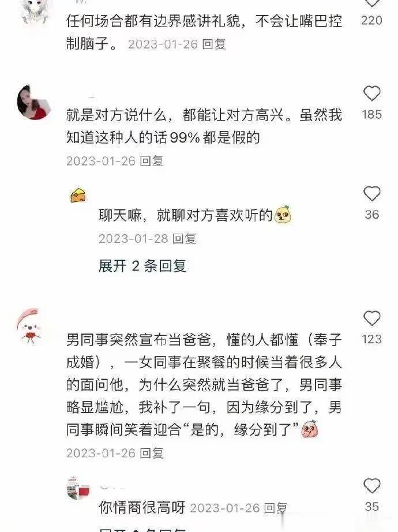Viewport: 398px width, 532px height.
Task: Like the comment with 185 likes
Action: pos(372,93)
